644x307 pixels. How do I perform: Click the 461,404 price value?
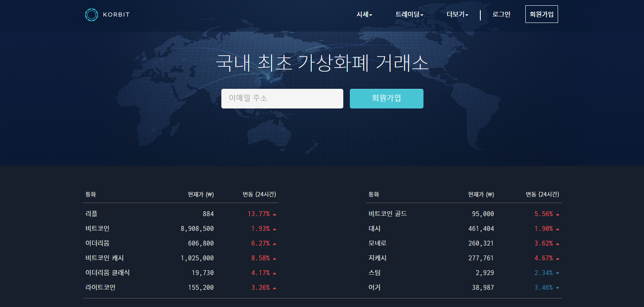pyautogui.click(x=481, y=229)
